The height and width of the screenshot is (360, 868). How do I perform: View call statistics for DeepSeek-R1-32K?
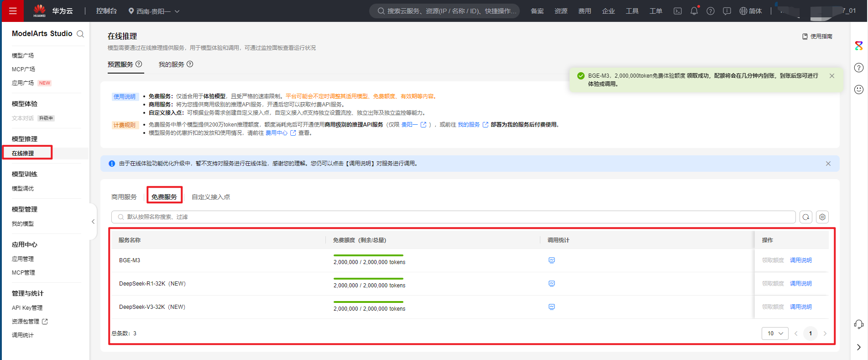(x=552, y=284)
